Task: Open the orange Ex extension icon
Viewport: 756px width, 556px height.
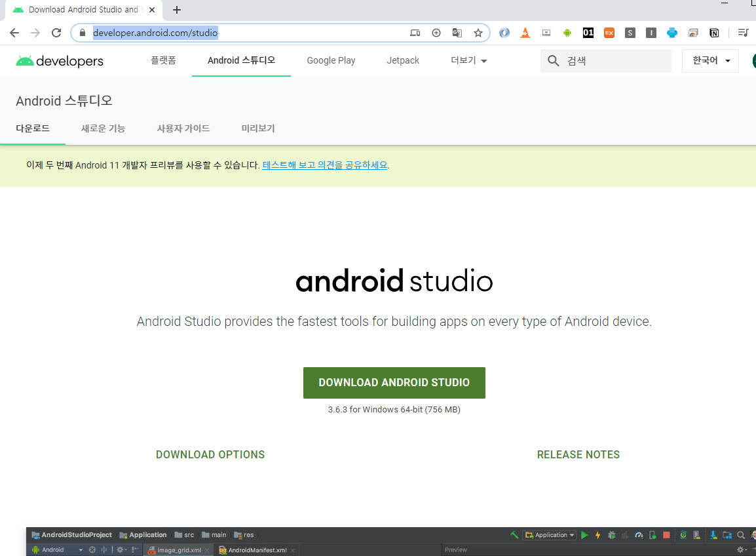Action: click(609, 33)
